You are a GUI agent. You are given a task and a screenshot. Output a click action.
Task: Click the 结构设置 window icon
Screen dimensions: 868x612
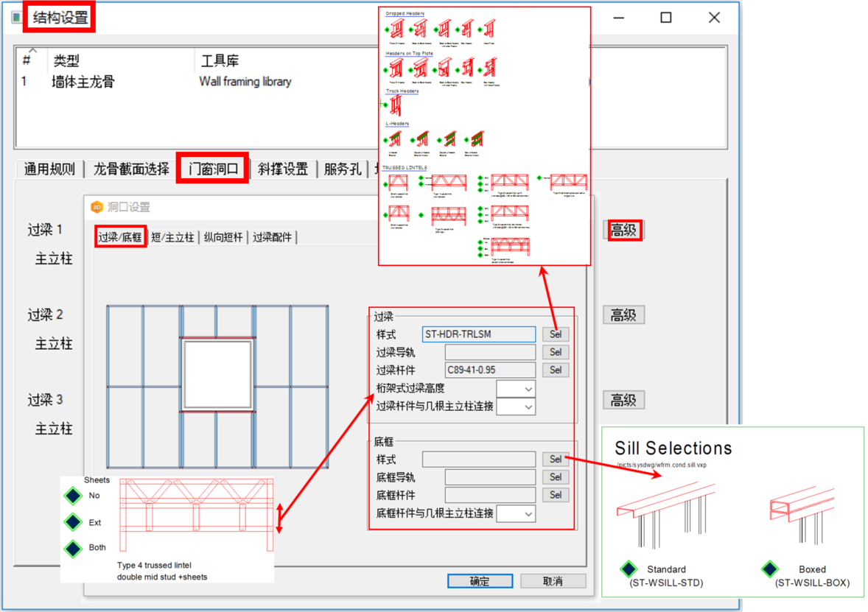pyautogui.click(x=17, y=17)
